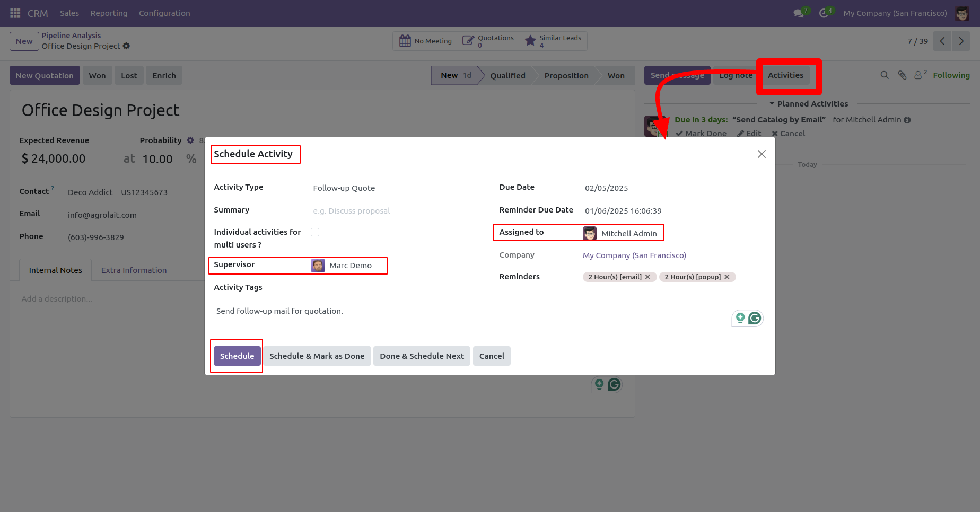Select the Proposition stage
The width and height of the screenshot is (980, 512).
[x=566, y=76]
